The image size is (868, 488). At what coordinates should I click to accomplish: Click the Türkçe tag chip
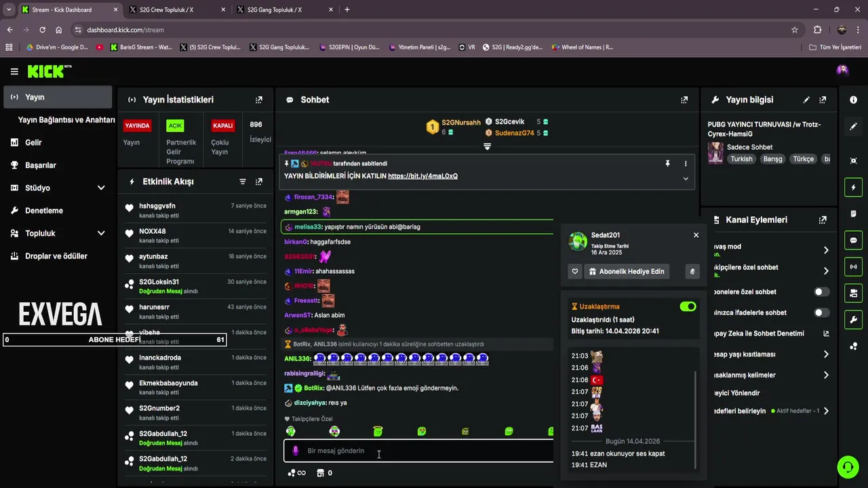(x=803, y=159)
